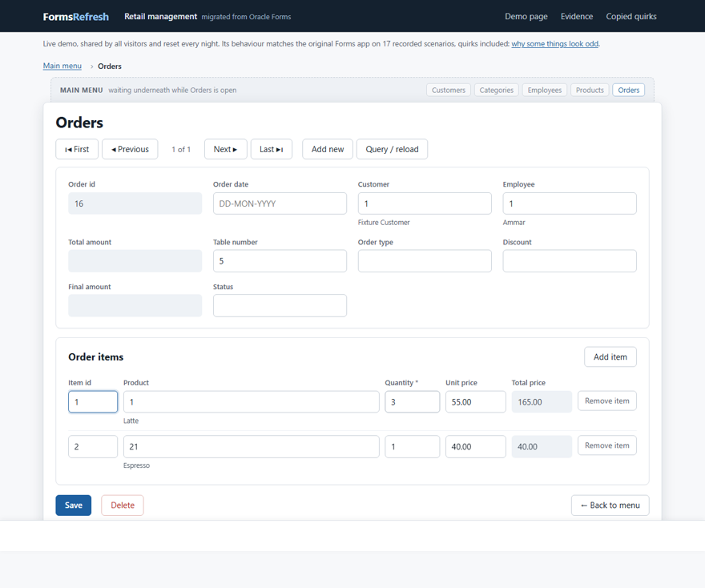705x588 pixels.
Task: Jump to Last record
Action: tap(271, 149)
